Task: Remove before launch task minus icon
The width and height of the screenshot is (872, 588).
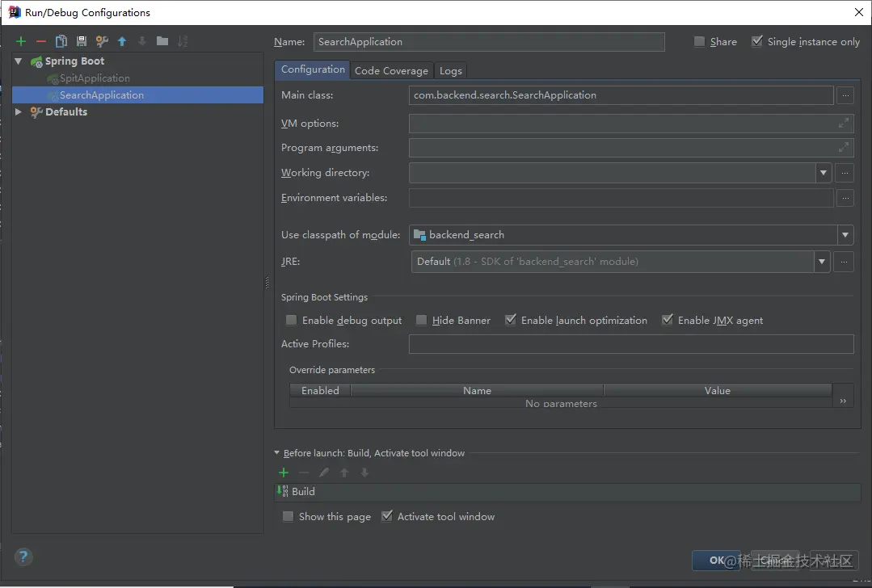Action: tap(304, 472)
